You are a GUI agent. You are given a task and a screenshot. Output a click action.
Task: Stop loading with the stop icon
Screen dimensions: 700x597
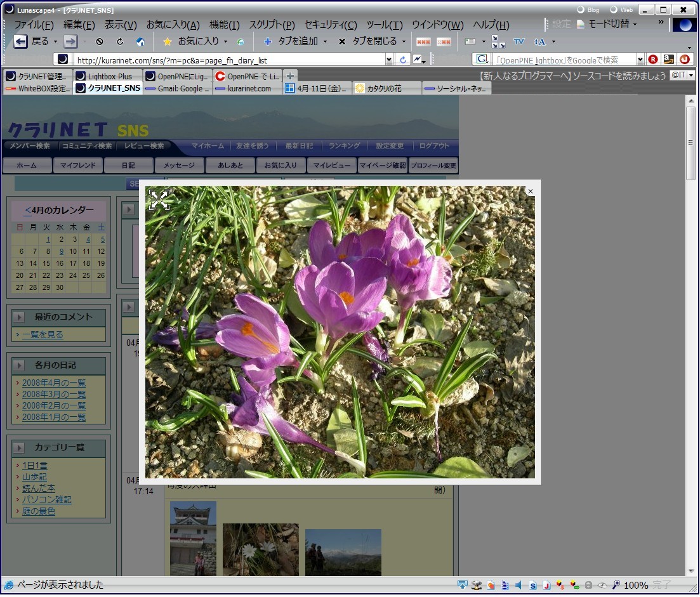[100, 41]
